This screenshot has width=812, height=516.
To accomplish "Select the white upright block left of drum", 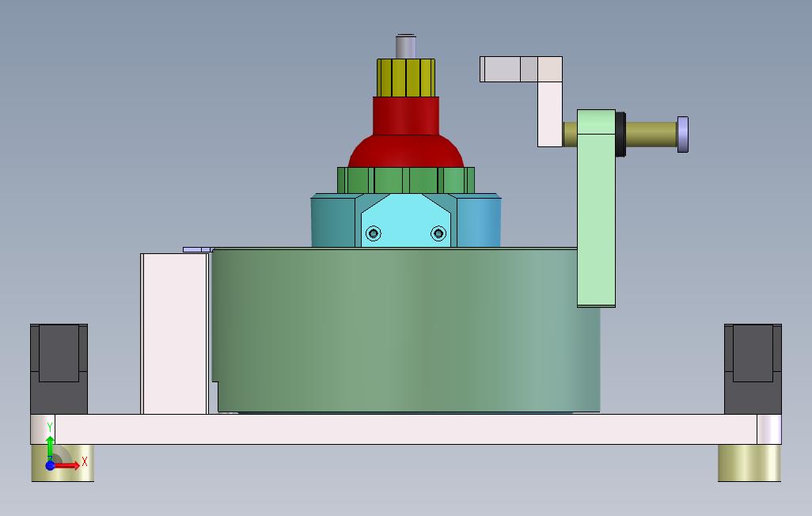I will tap(175, 334).
